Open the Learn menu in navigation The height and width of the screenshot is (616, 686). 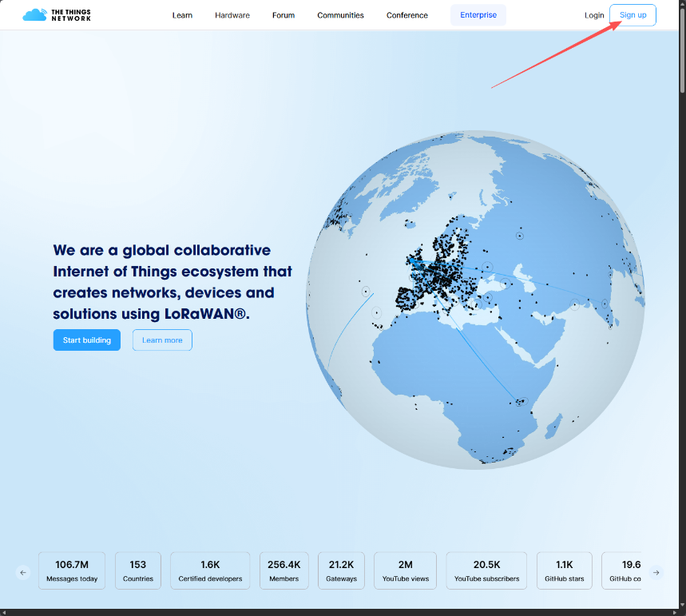click(182, 15)
